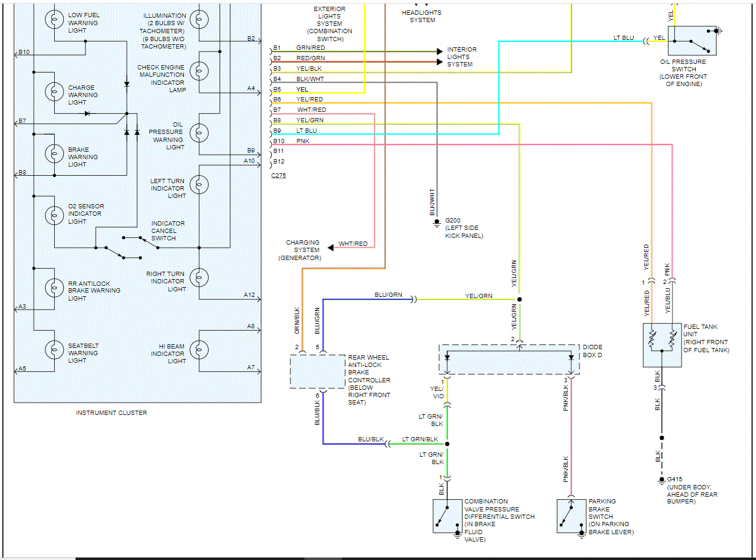756x560 pixels.
Task: Click the B4 BLK/WHT wire label
Action: tap(309, 79)
